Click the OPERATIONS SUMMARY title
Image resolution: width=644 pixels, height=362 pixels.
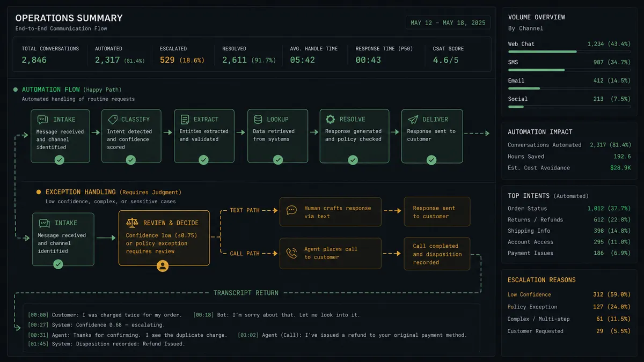point(69,18)
